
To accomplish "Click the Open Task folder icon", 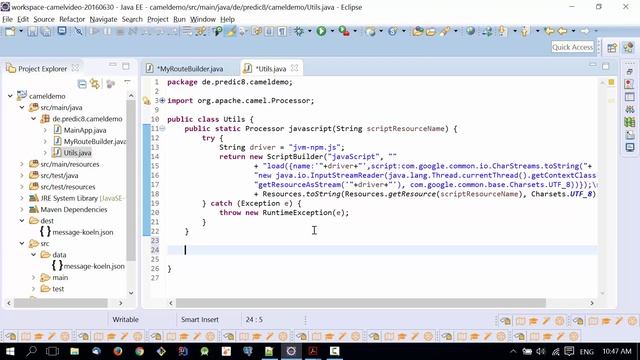I will click(431, 31).
